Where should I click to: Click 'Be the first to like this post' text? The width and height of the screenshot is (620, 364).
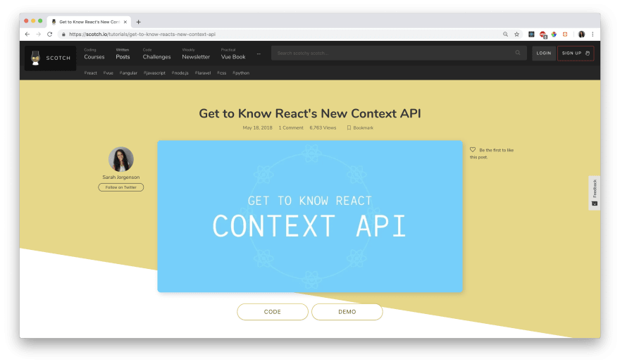coord(492,153)
